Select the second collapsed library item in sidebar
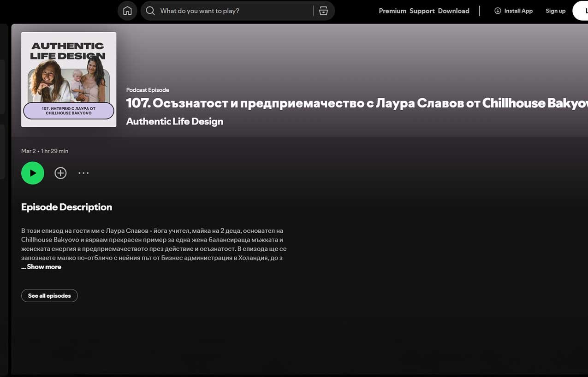 tap(3, 150)
